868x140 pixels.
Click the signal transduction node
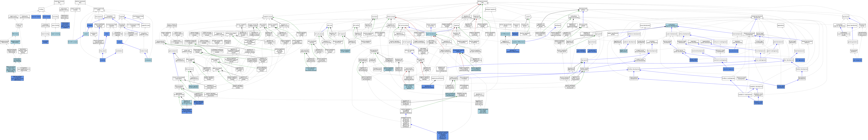pos(431,34)
